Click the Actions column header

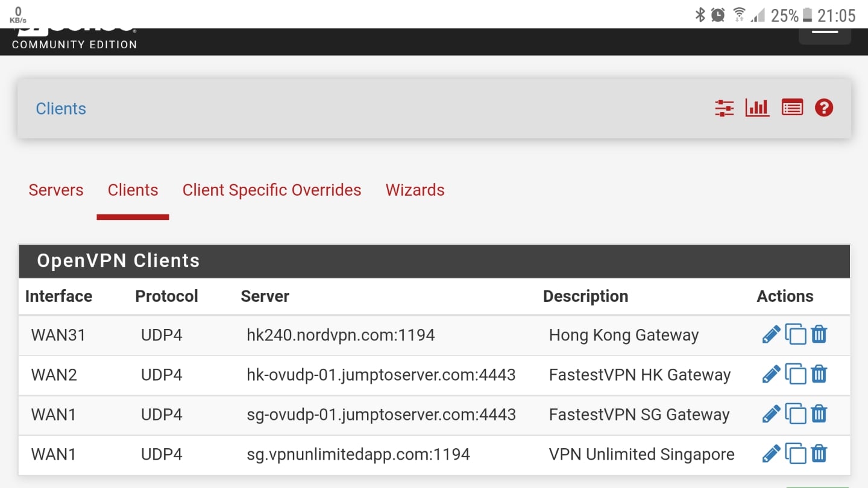[785, 296]
